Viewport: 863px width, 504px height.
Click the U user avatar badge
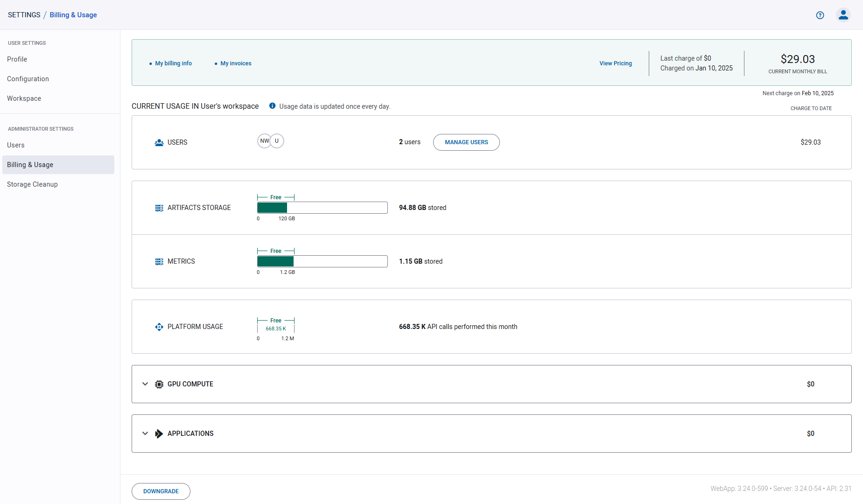pyautogui.click(x=277, y=140)
